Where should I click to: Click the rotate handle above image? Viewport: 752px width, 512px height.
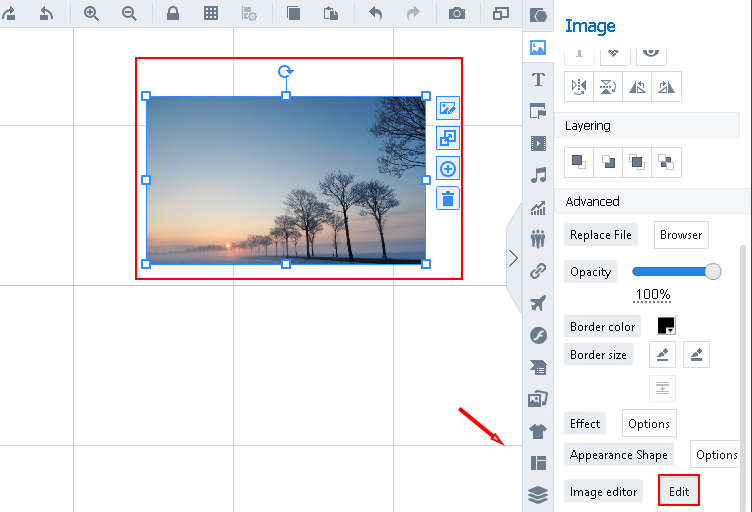[x=286, y=71]
